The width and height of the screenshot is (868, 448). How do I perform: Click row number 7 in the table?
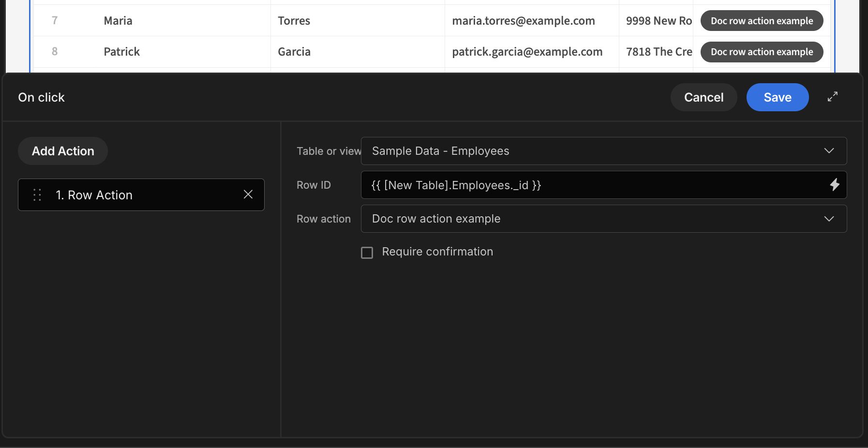55,20
